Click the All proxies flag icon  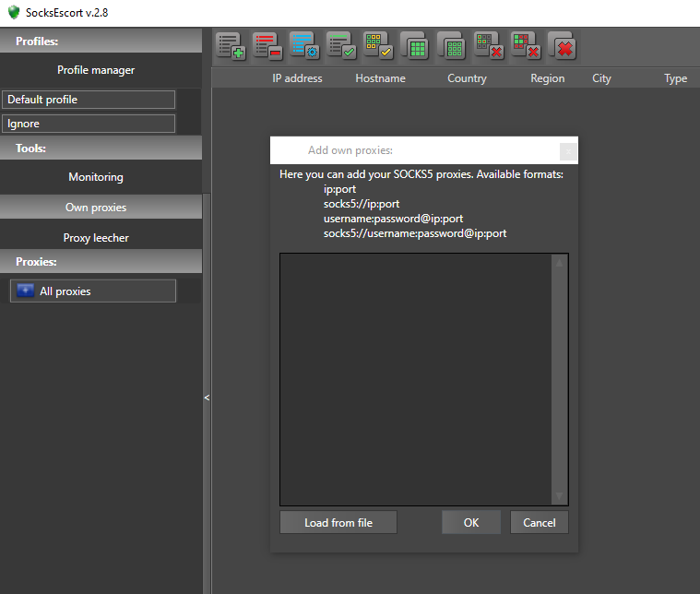[x=26, y=291]
